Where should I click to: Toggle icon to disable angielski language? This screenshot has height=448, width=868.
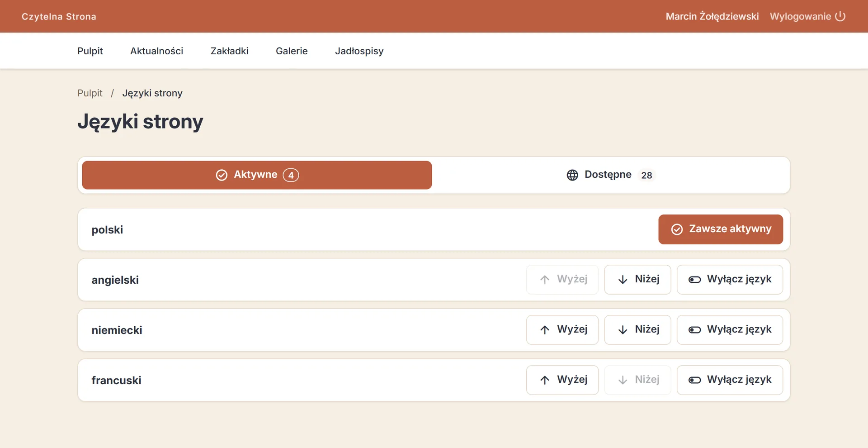point(694,280)
